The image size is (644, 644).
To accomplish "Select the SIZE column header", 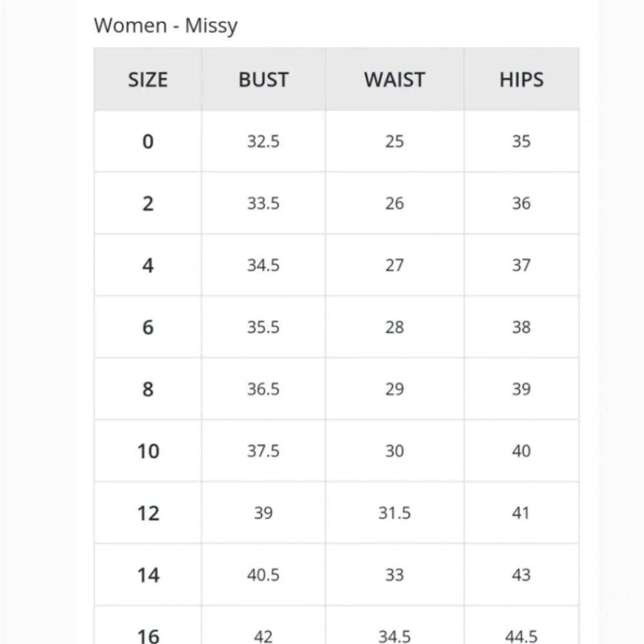I will [x=147, y=80].
